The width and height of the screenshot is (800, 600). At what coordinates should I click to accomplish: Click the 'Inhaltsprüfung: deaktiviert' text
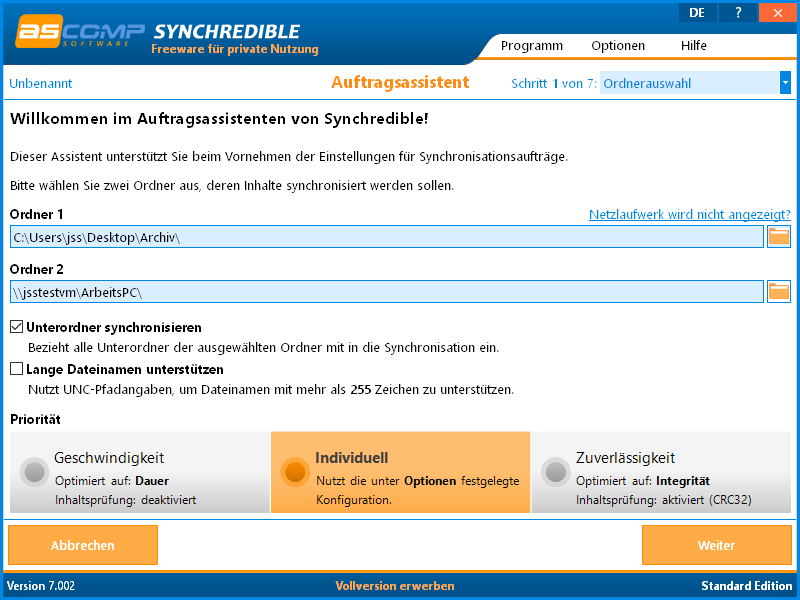coord(126,500)
